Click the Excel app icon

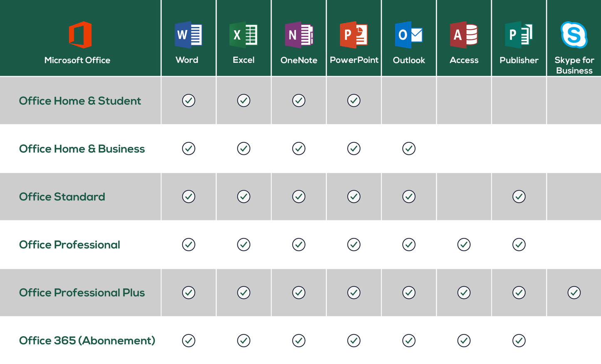[x=243, y=35]
